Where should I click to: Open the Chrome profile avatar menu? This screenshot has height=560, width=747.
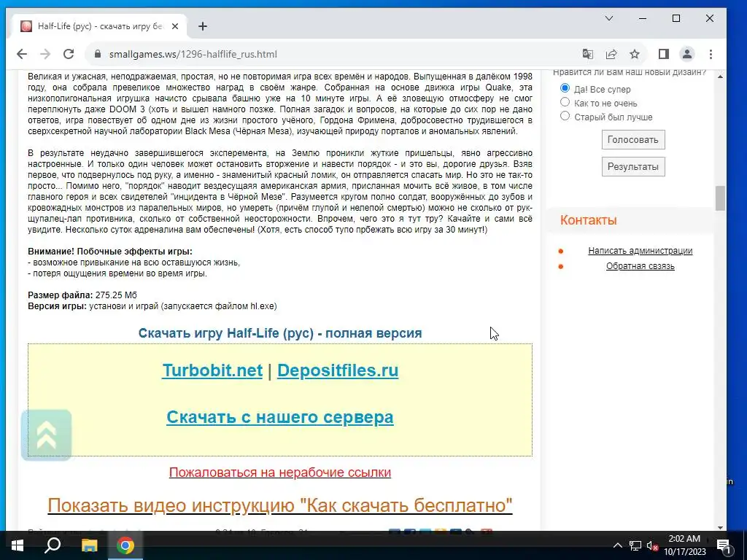[x=687, y=54]
